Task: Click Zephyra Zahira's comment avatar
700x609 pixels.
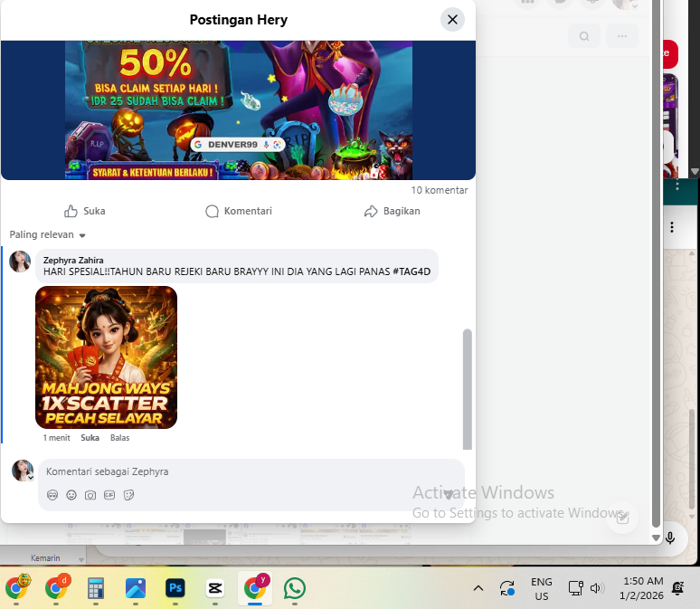Action: pyautogui.click(x=20, y=262)
